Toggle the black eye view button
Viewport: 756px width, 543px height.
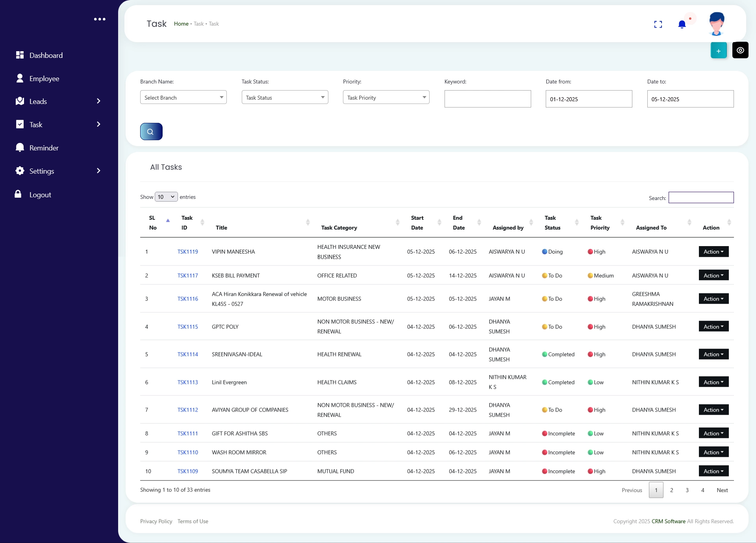coord(740,50)
